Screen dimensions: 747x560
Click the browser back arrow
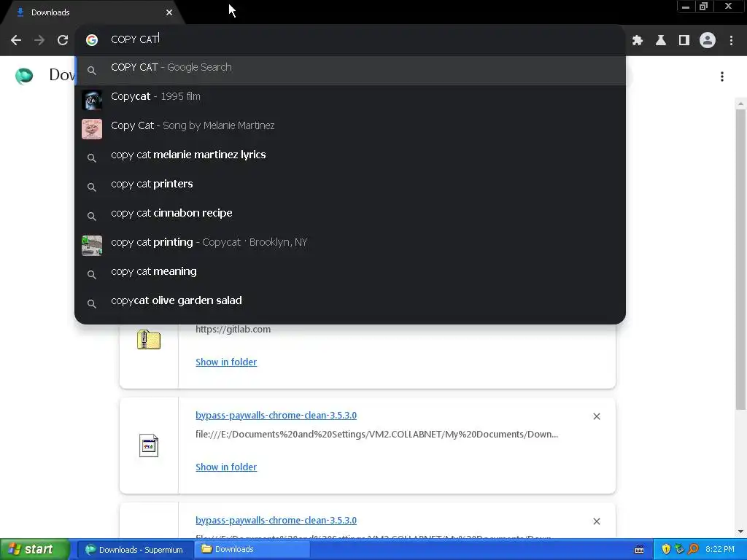pyautogui.click(x=16, y=40)
